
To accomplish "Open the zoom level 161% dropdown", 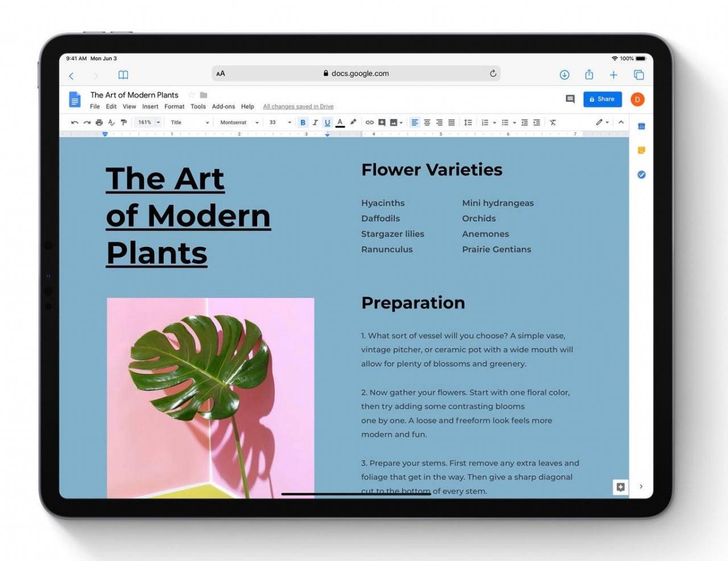I will pos(149,122).
